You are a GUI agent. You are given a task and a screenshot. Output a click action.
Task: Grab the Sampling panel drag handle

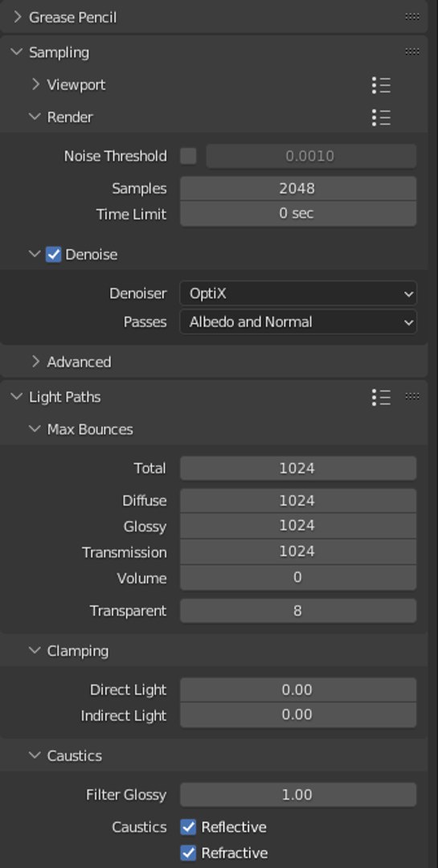412,51
